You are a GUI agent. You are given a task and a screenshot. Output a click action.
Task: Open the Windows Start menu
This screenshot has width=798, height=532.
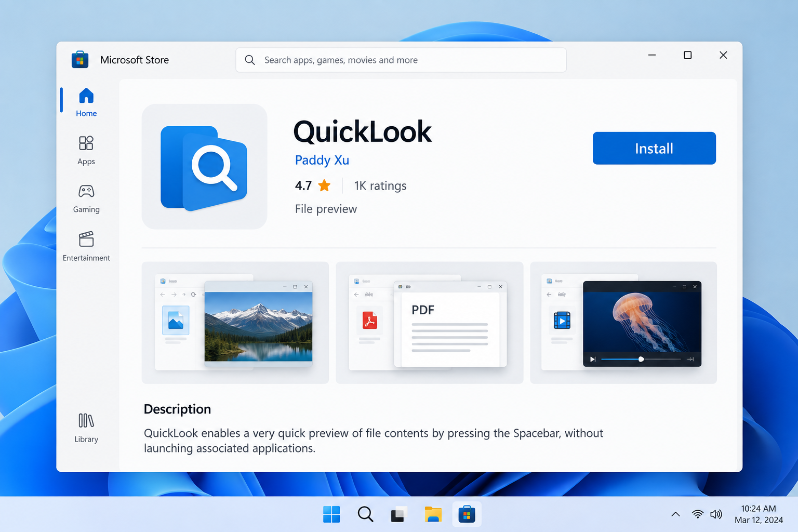pyautogui.click(x=331, y=514)
